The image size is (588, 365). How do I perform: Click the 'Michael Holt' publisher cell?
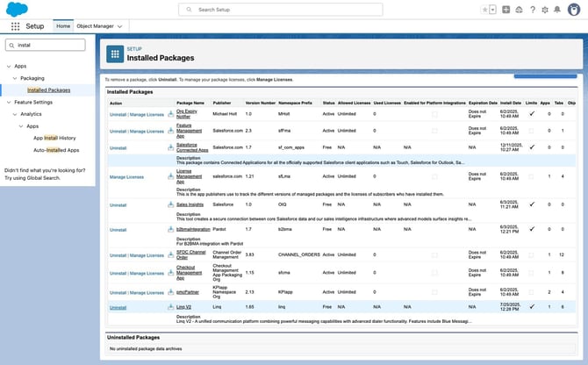(x=225, y=113)
